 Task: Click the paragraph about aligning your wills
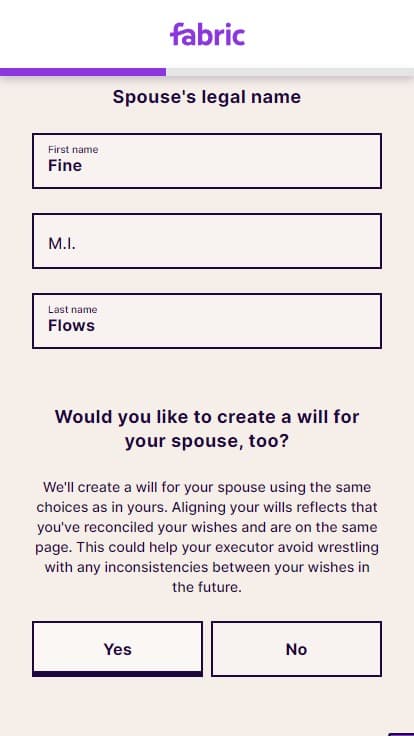pyautogui.click(x=207, y=537)
